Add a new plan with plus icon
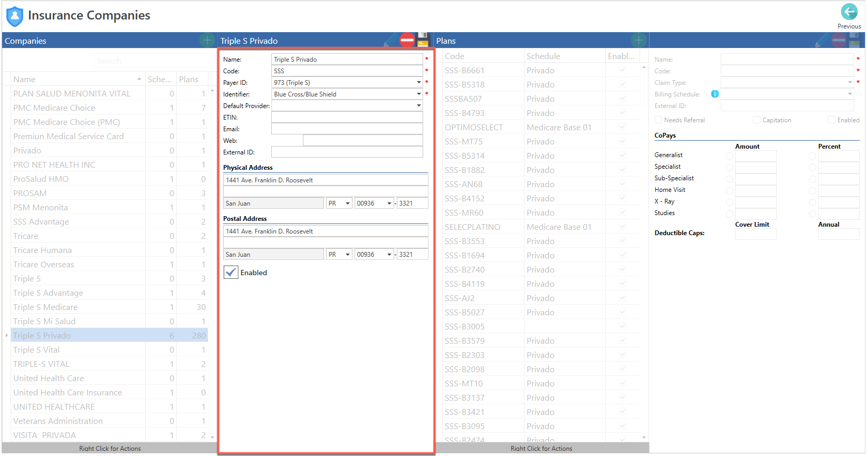The height and width of the screenshot is (456, 868). coord(638,40)
